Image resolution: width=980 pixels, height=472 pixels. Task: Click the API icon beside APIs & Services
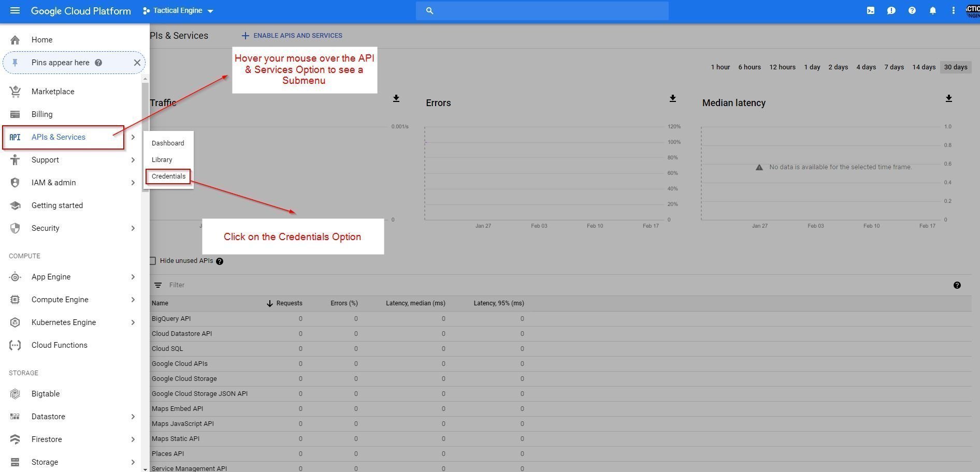coord(15,137)
